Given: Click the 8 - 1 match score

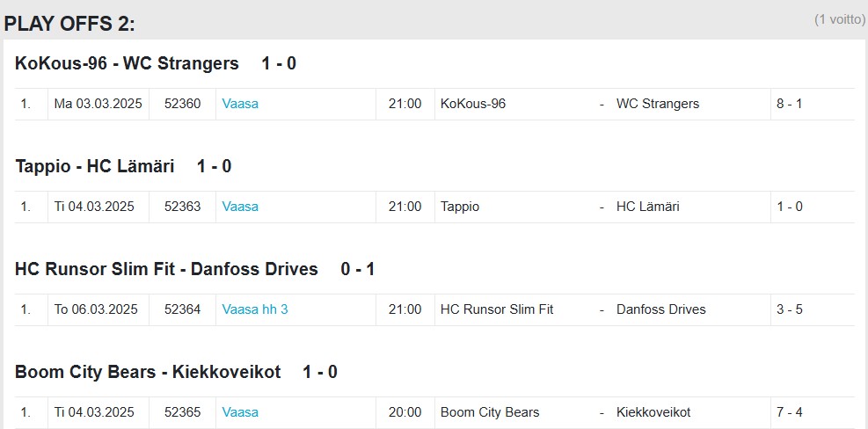Looking at the screenshot, I should (789, 104).
